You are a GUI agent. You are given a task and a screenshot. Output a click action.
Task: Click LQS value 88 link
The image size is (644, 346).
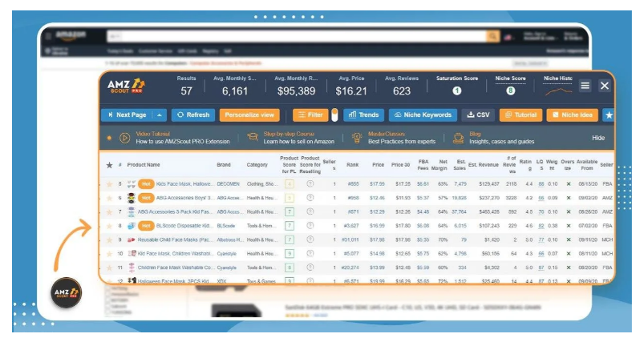[x=541, y=184]
